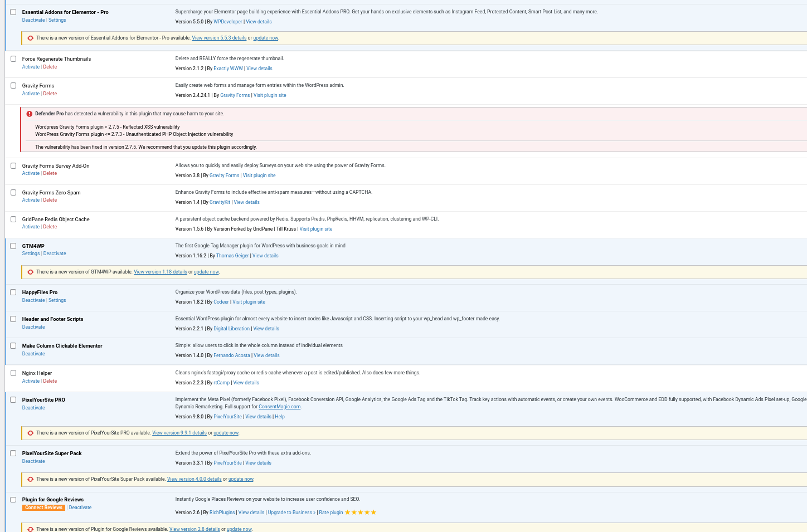Tick the checkbox for Nginx Helper
The width and height of the screenshot is (807, 532).
tap(13, 373)
